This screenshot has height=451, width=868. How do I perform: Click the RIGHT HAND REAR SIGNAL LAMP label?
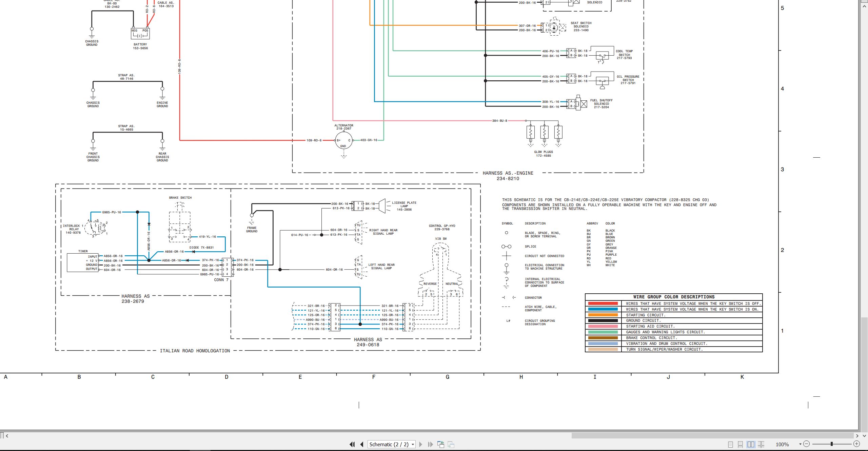pyautogui.click(x=383, y=232)
